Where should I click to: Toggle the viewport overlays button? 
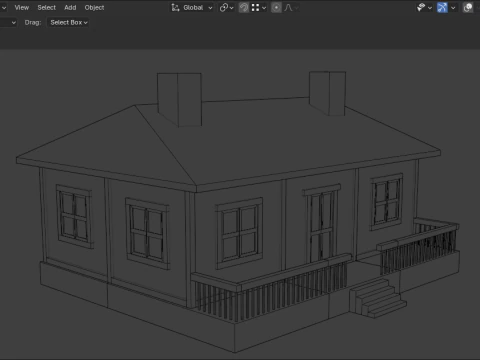468,7
